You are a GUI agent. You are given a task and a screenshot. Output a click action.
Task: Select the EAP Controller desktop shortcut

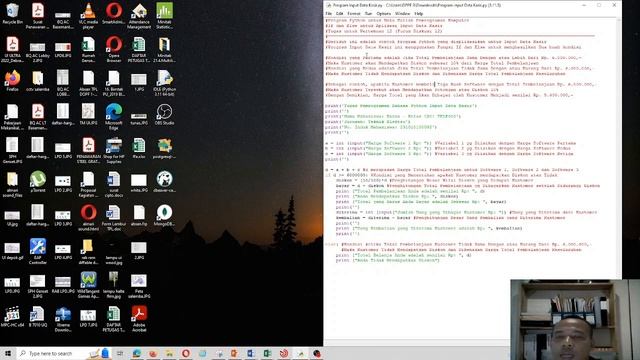(x=38, y=251)
